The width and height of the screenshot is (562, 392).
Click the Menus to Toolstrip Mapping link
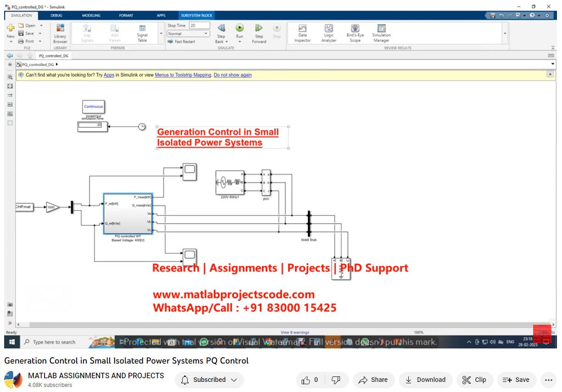point(183,75)
